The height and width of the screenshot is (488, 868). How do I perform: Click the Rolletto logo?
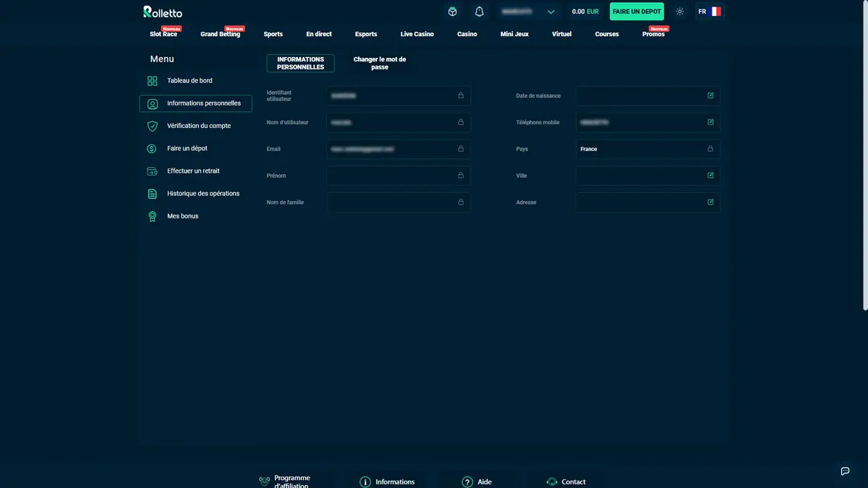163,12
